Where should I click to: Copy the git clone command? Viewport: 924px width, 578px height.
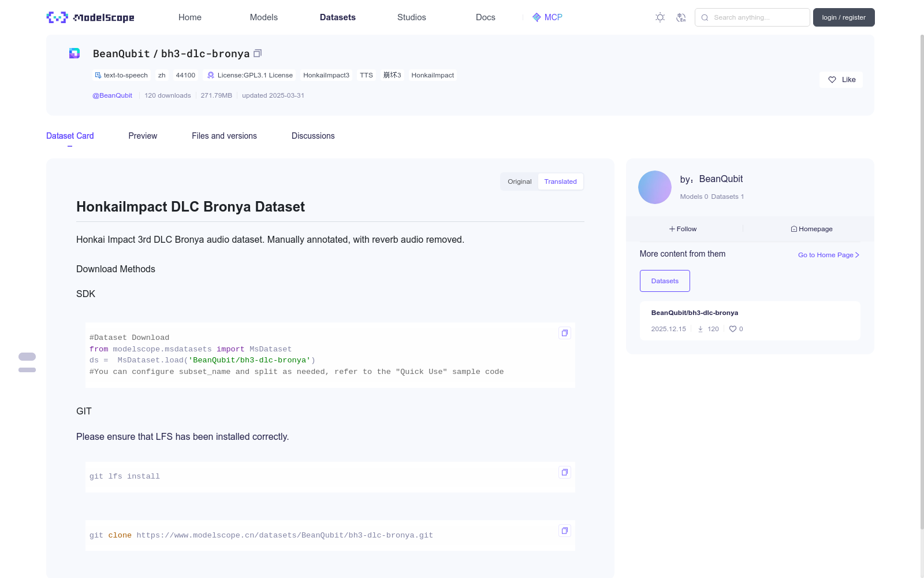pyautogui.click(x=565, y=531)
